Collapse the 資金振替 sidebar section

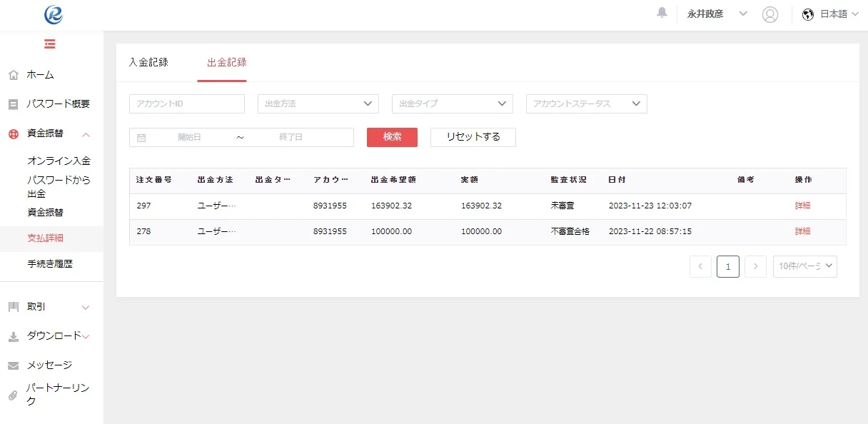pos(86,133)
